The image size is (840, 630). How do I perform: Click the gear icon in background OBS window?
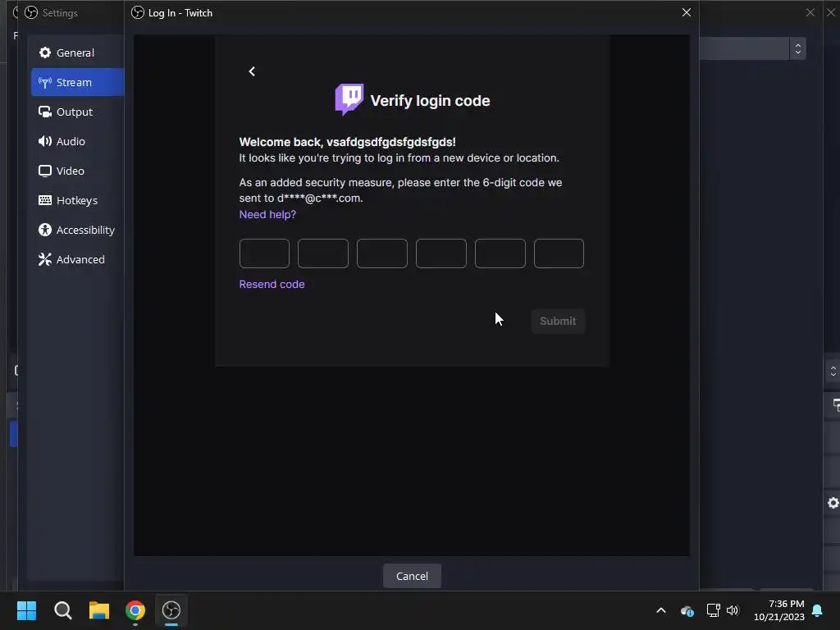point(833,503)
